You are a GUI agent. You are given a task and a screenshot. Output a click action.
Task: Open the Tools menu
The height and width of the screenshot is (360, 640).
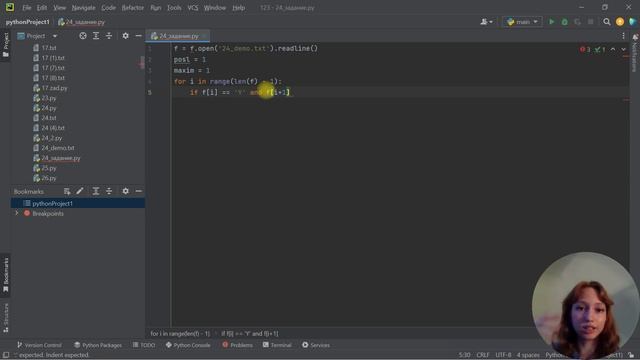click(174, 8)
